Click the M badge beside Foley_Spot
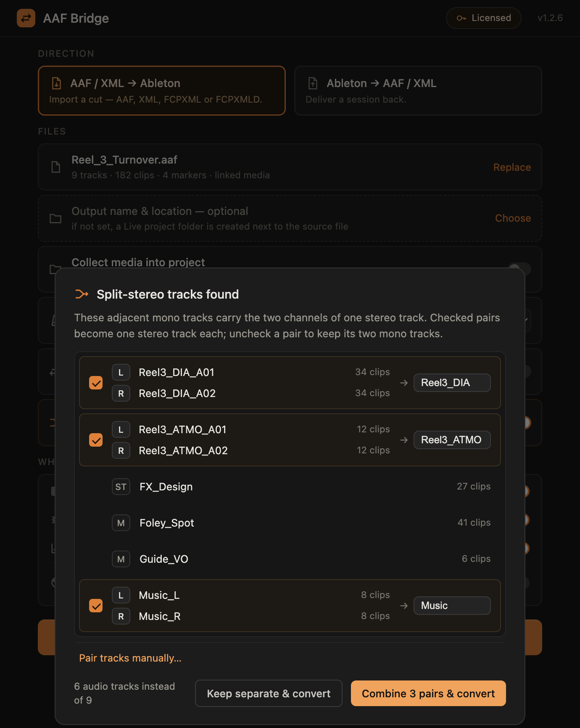 [x=121, y=523]
